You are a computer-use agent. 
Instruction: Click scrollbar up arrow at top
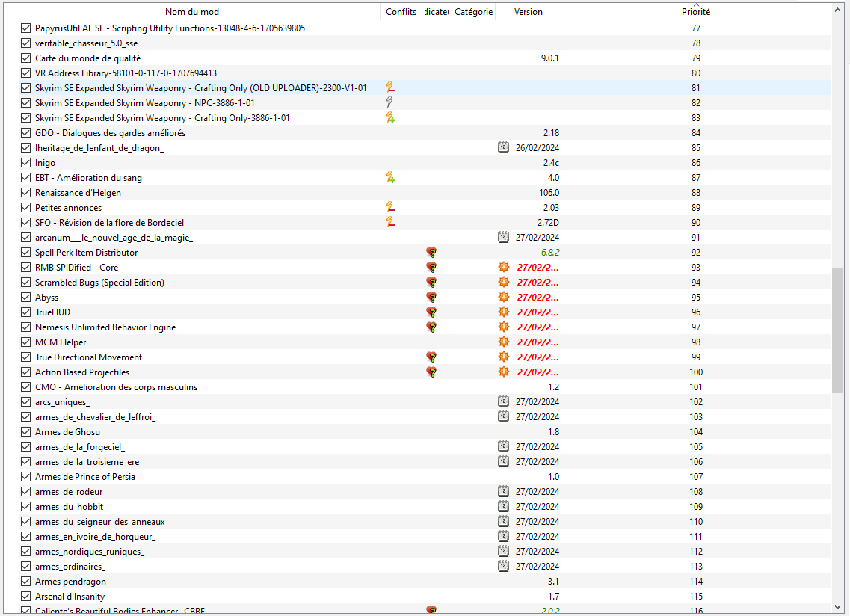coord(838,10)
